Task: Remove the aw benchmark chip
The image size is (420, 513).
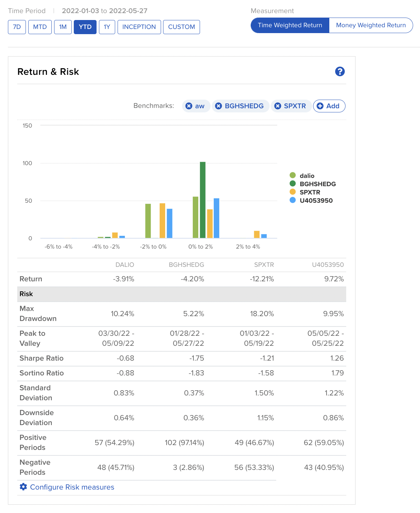Action: coord(189,106)
